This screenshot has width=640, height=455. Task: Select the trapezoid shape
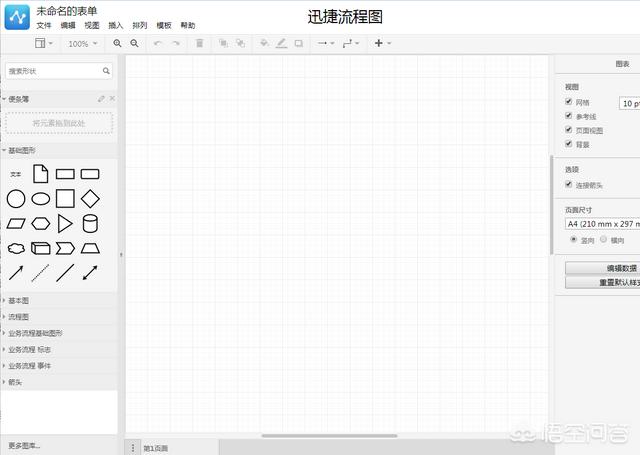90,248
